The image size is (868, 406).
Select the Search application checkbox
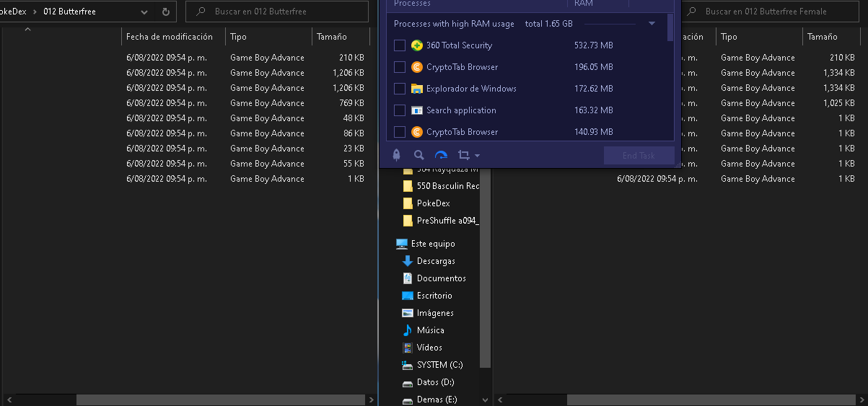(400, 110)
